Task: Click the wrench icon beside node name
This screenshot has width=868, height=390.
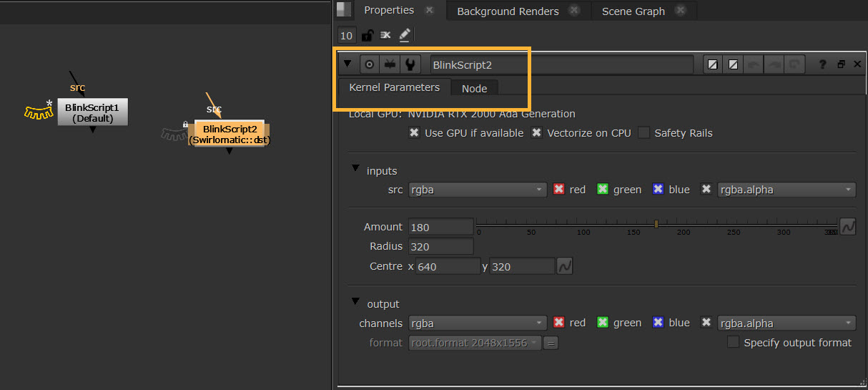Action: 410,64
